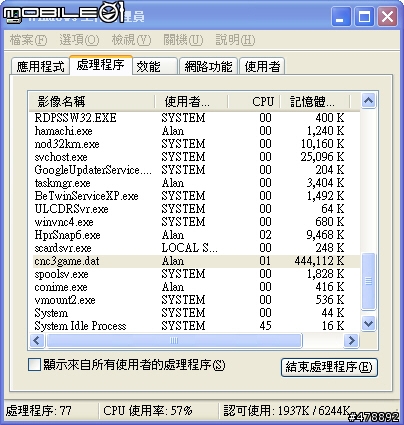Image resolution: width=404 pixels, height=425 pixels.
Task: Click the horizontal scrollbar thumb
Action: click(174, 341)
